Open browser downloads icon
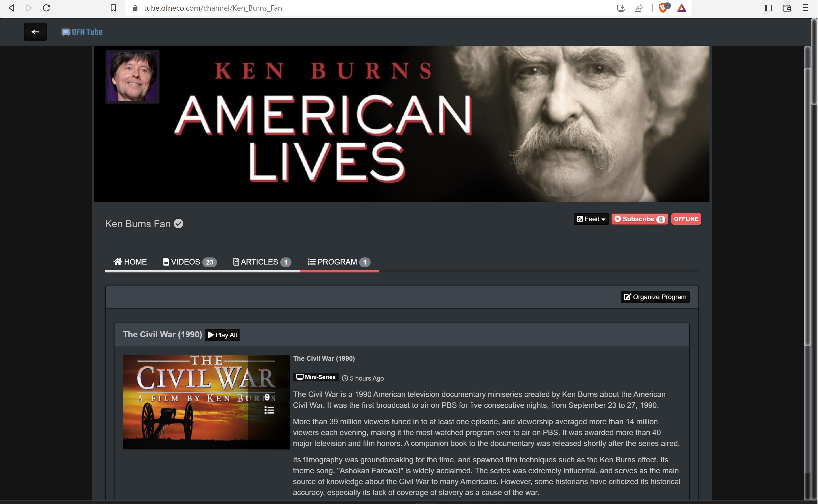This screenshot has height=504, width=818. [x=621, y=8]
